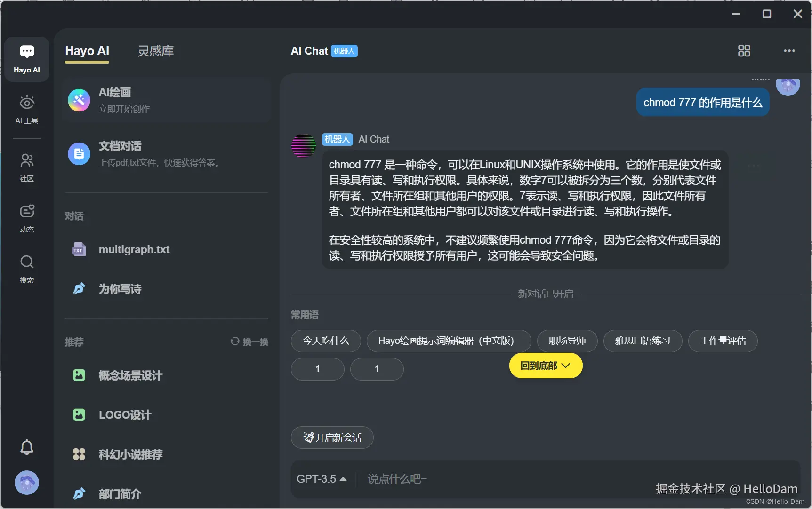The width and height of the screenshot is (812, 509).
Task: Select LOGO设计 recommendation
Action: tap(167, 415)
